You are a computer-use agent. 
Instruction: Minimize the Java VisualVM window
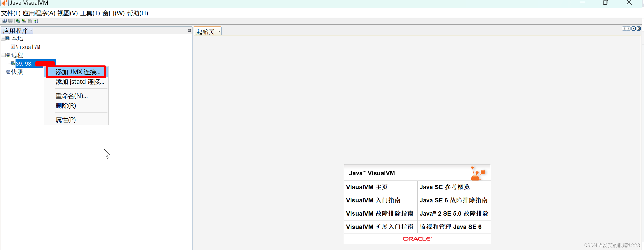(582, 3)
